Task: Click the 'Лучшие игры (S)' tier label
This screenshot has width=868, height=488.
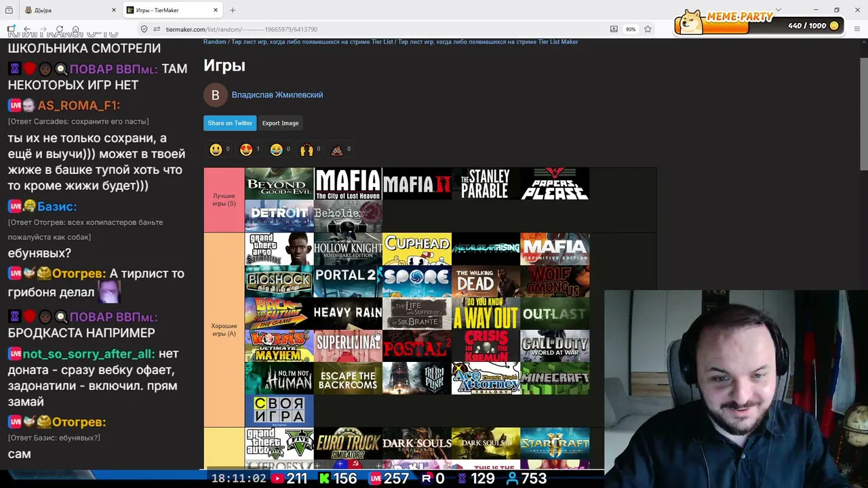Action: (x=224, y=200)
